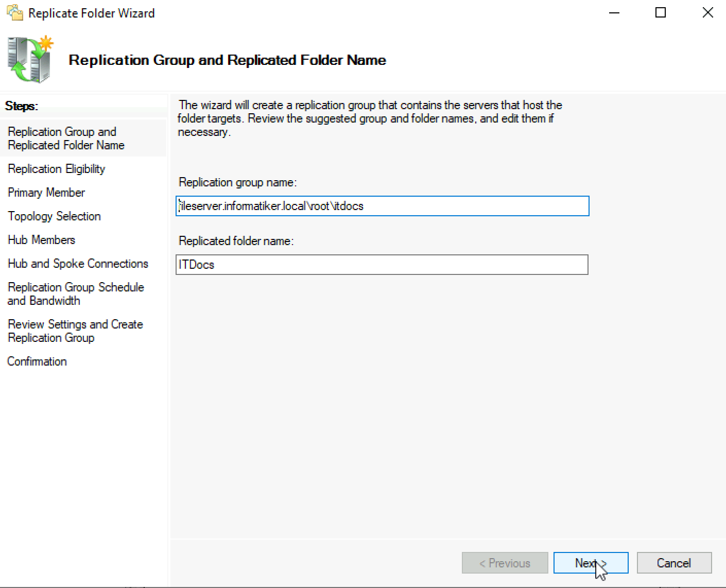Click the page heading 'Replication Group and Replicated Folder Name'

(228, 60)
